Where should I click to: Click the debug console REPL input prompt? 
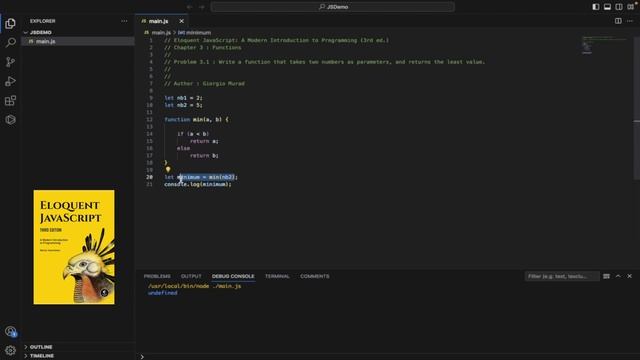point(388,356)
